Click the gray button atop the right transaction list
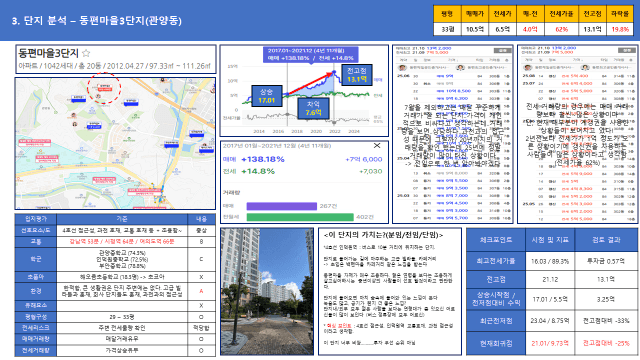The width and height of the screenshot is (640, 360). pyautogui.click(x=627, y=51)
